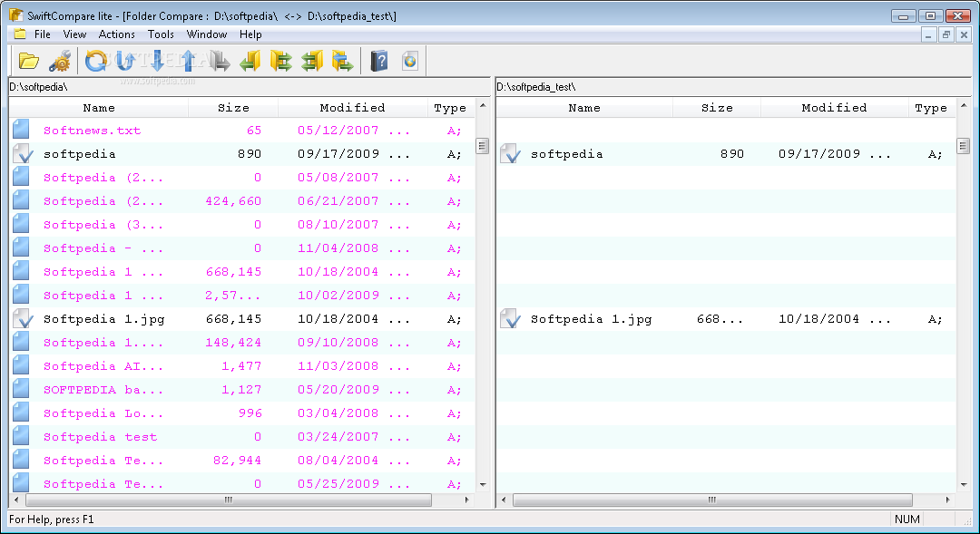Click the D:\softpedia_test\ path field
This screenshot has width=980, height=534.
click(x=733, y=87)
